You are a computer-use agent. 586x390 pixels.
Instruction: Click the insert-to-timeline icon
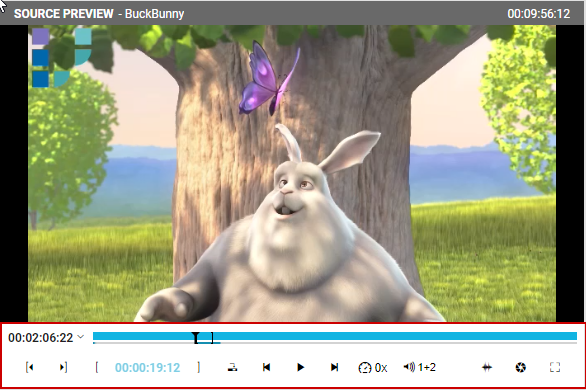pos(232,368)
